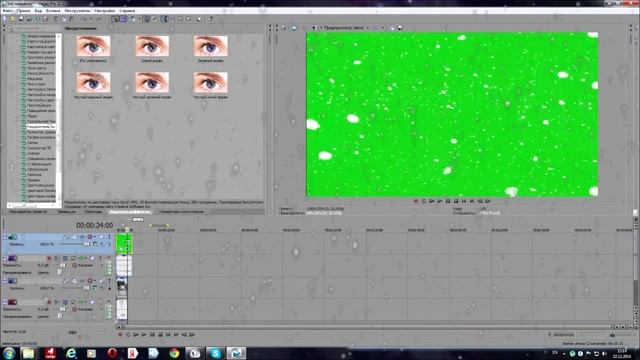Click Pause under the video preview
640x360 pixels.
click(448, 201)
